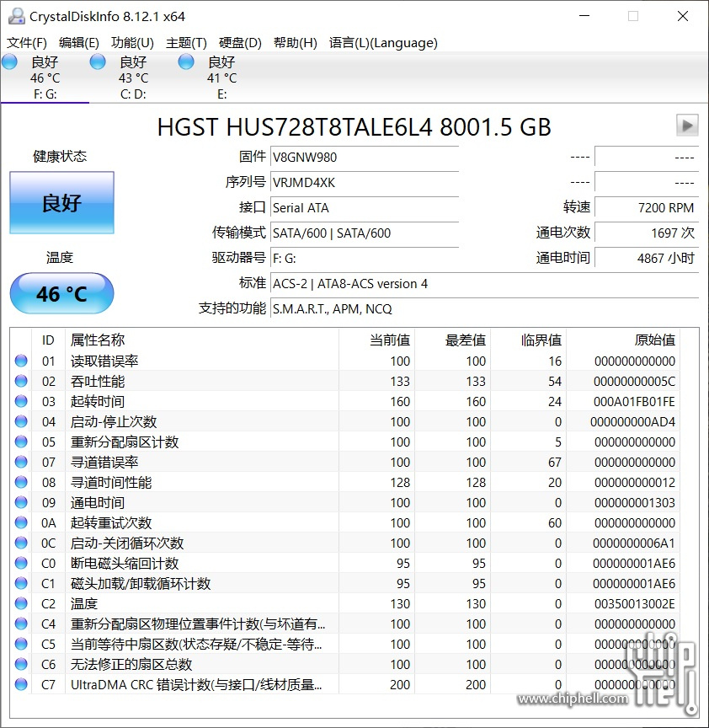
Task: Click status icon of row C6 无法修正的扇区总数
Action: (x=21, y=664)
